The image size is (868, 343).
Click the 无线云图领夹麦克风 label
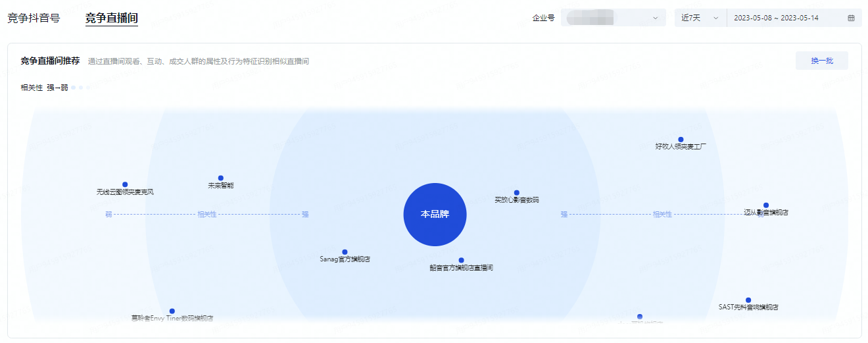[x=125, y=192]
